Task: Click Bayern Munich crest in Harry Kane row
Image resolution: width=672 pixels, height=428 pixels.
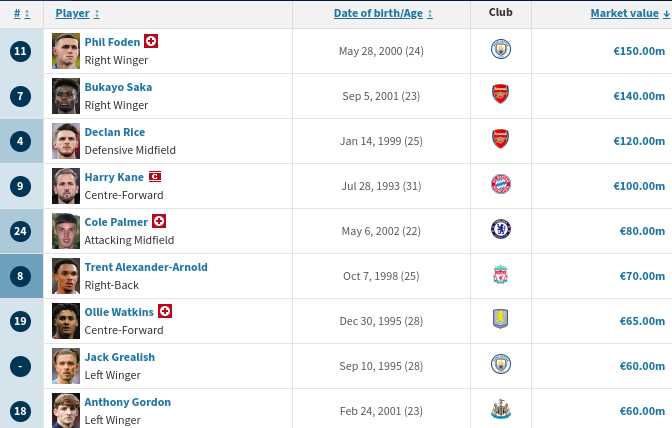Action: point(500,185)
